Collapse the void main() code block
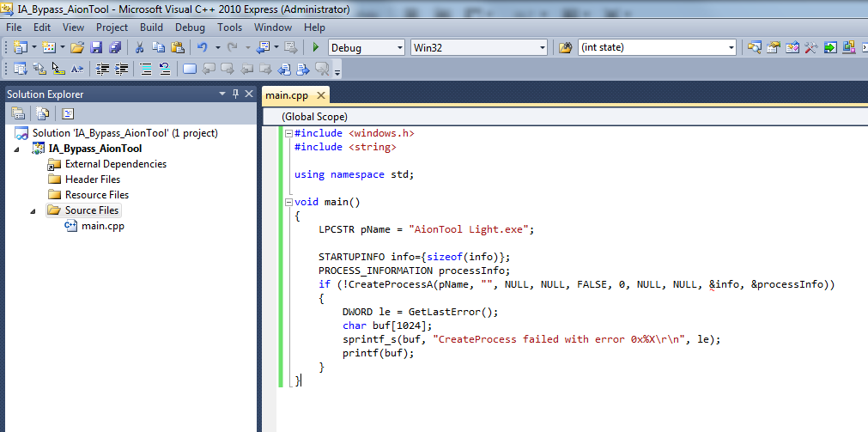Viewport: 868px width, 432px height. pos(288,202)
